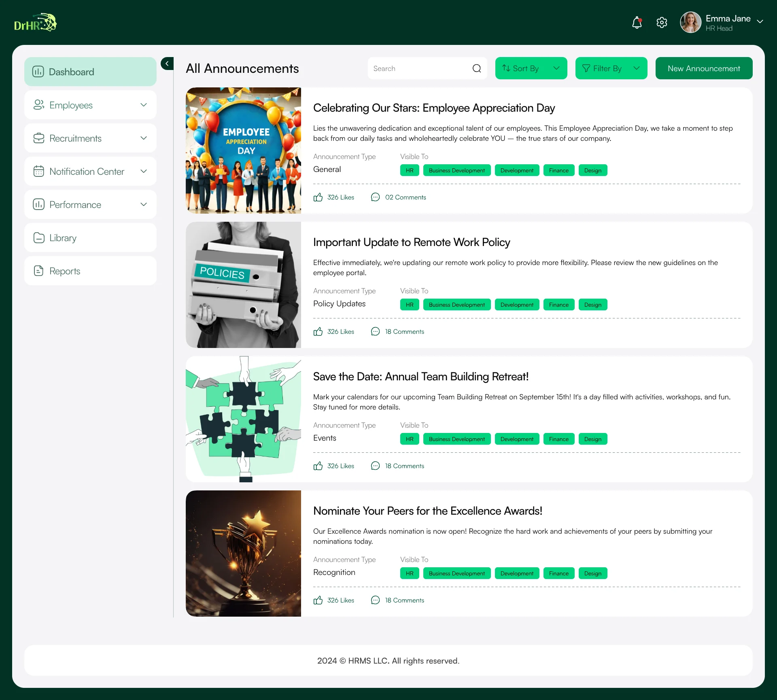777x700 pixels.
Task: Expand the Recruitments menu chevron
Action: (x=144, y=138)
